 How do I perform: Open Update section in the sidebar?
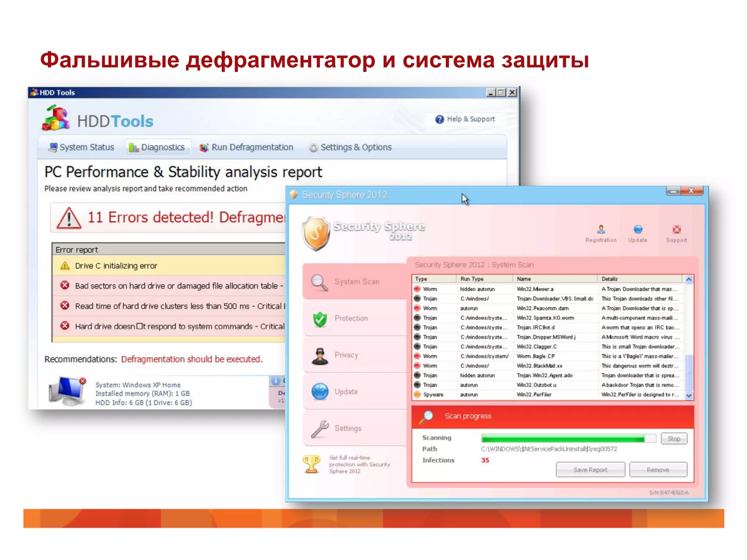(355, 392)
